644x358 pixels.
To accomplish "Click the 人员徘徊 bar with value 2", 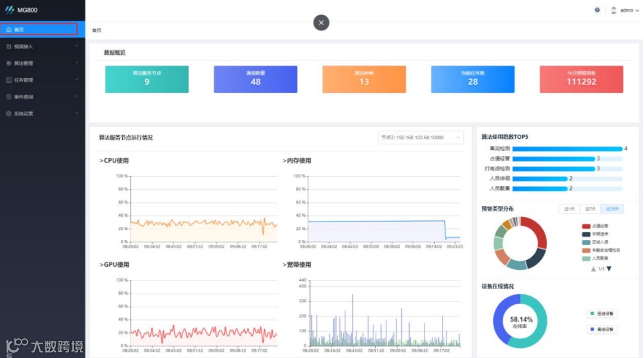I will click(x=540, y=179).
